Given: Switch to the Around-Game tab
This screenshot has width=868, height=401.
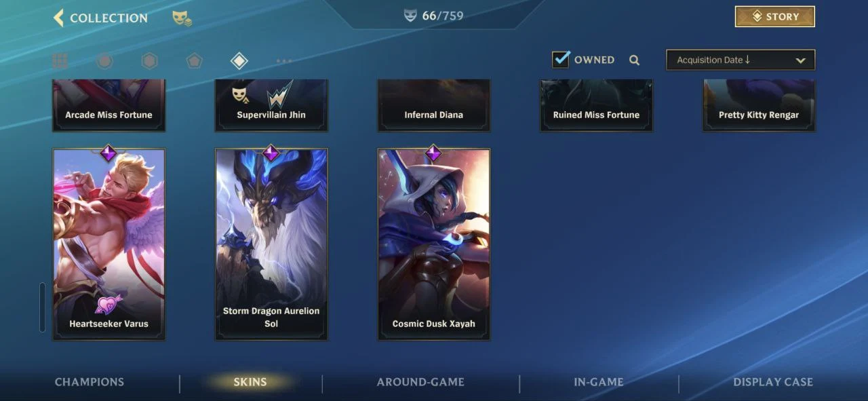Looking at the screenshot, I should point(420,382).
